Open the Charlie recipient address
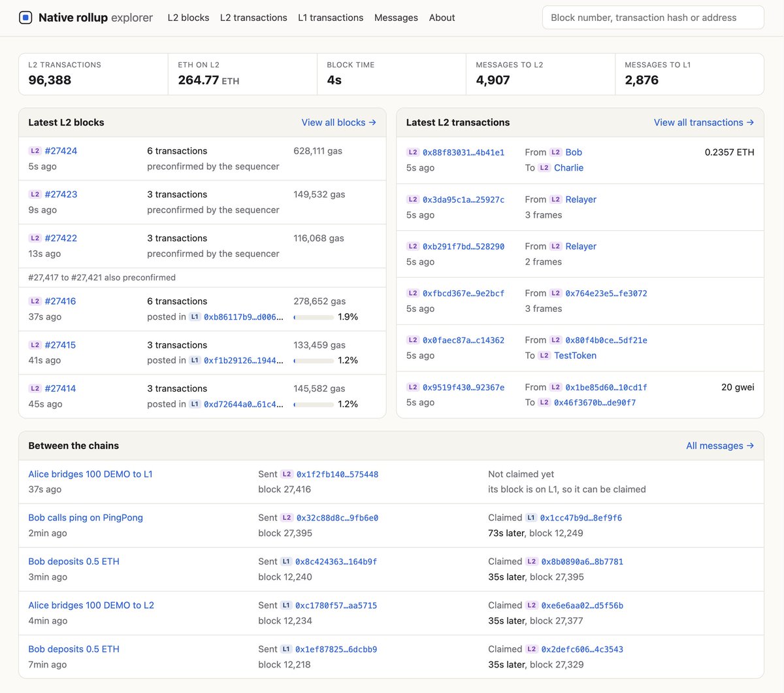Screen dimensions: 784x693 coord(568,168)
